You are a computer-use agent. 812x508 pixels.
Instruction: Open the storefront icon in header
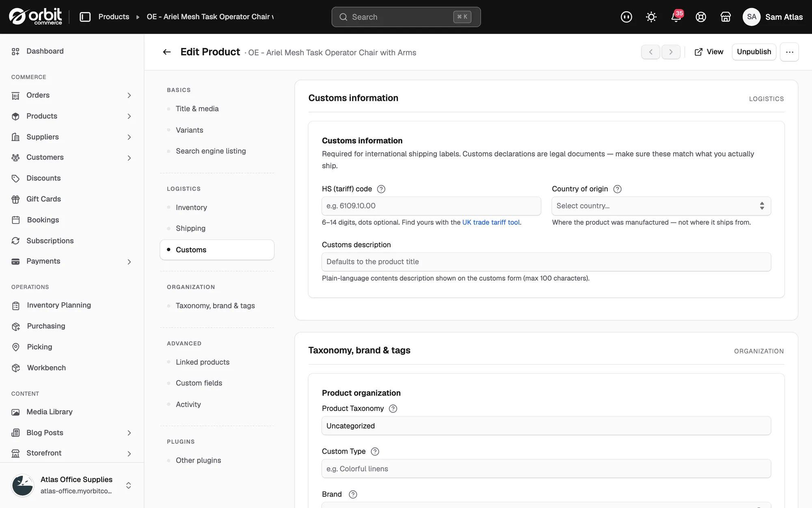coord(726,17)
